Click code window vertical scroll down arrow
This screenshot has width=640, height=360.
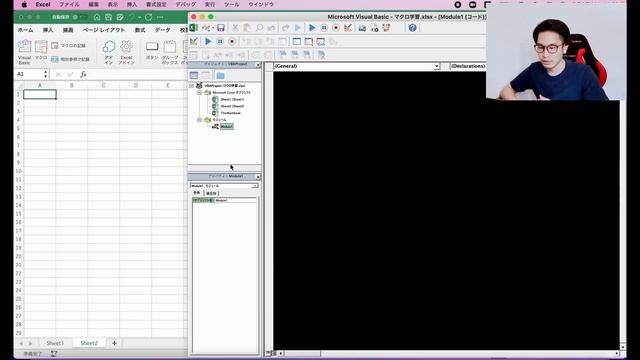pyautogui.click(x=622, y=347)
